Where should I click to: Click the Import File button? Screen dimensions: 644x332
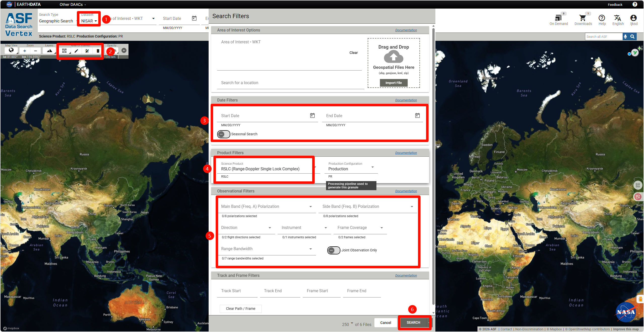[x=394, y=83]
